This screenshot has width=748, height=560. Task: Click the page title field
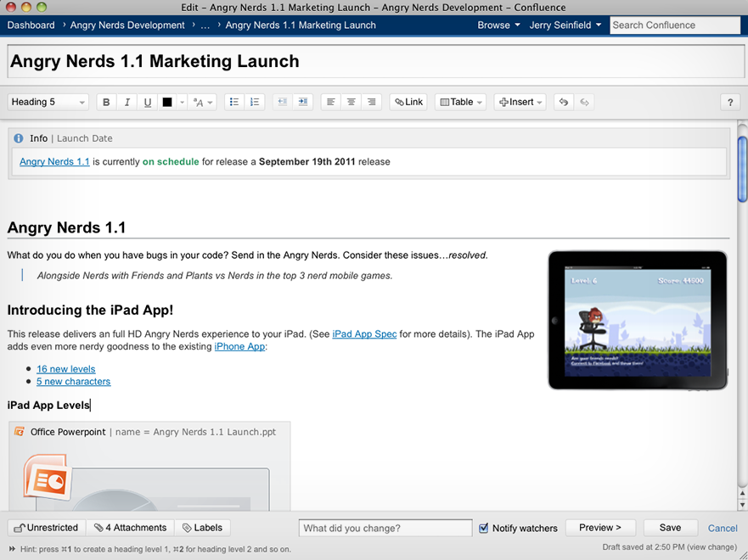[375, 61]
